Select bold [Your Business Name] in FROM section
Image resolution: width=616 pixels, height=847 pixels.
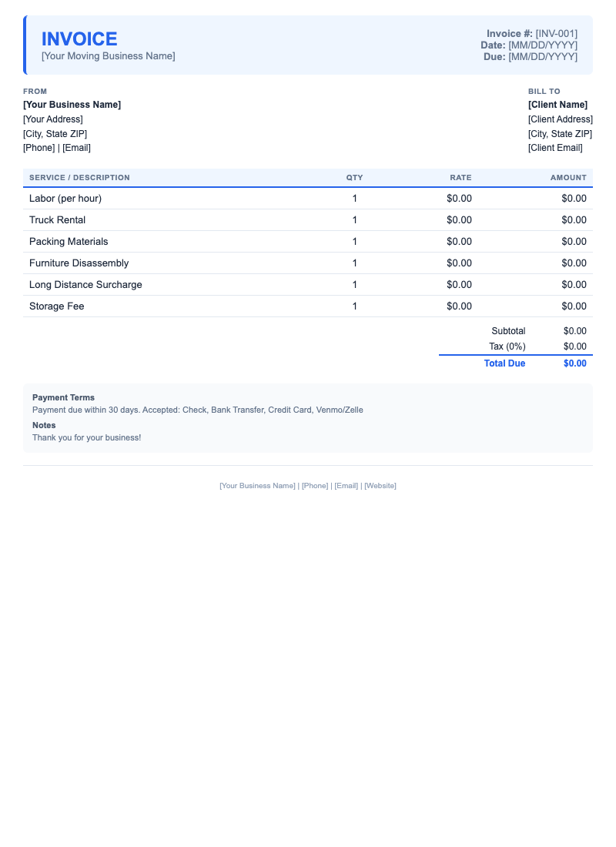[72, 105]
